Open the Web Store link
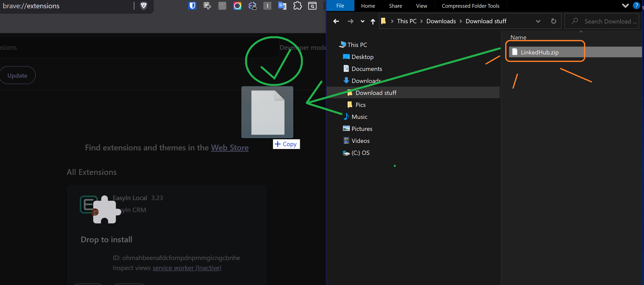Viewport: 644px width, 285px height. [230, 148]
